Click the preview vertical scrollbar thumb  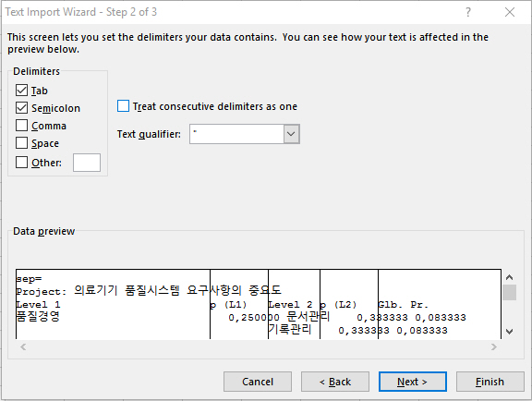click(509, 292)
